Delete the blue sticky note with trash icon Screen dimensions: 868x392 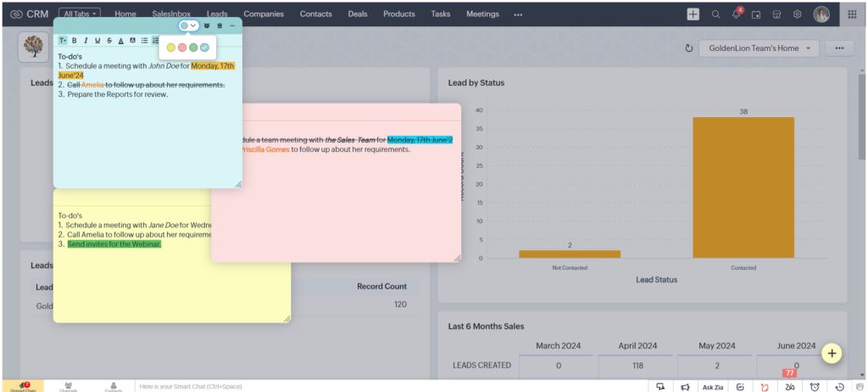[220, 25]
